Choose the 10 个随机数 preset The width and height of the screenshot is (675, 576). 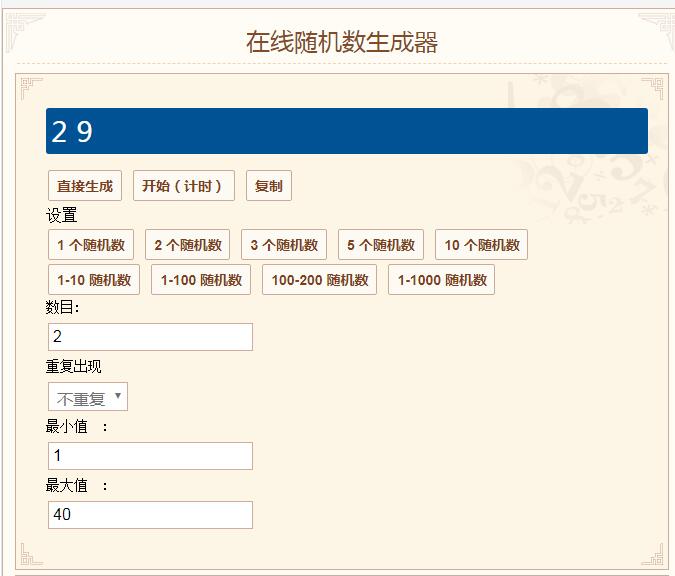pos(481,245)
